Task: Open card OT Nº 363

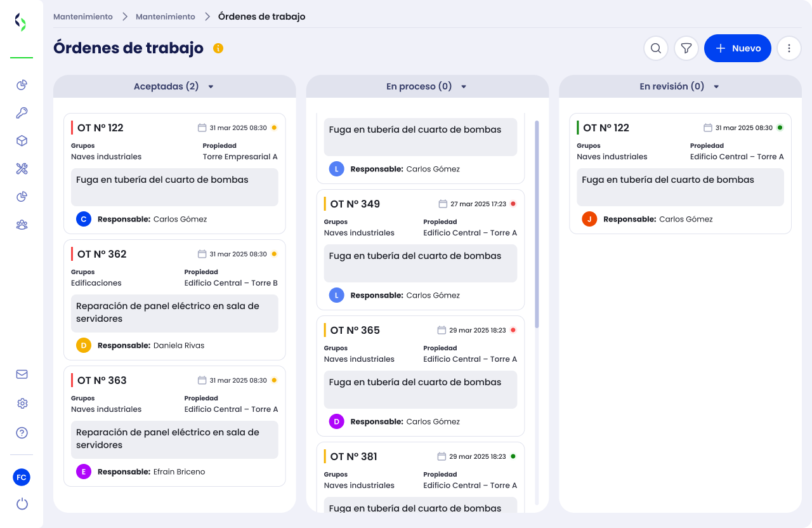Action: [174, 426]
